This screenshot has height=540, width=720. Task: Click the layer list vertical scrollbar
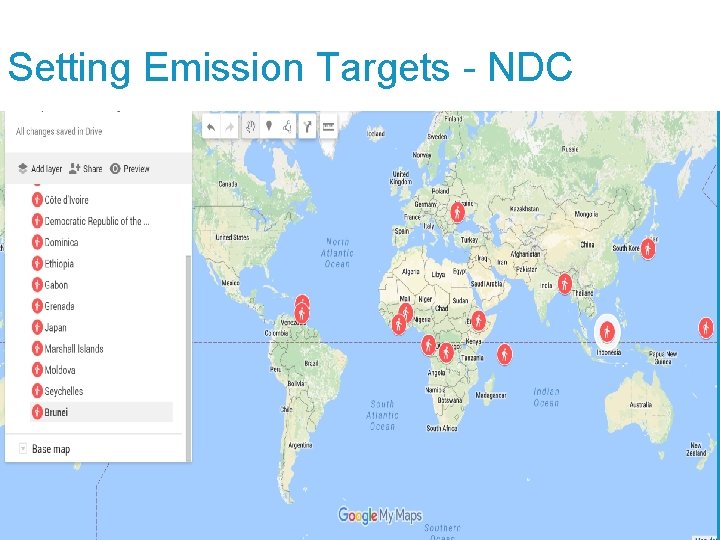[x=187, y=358]
